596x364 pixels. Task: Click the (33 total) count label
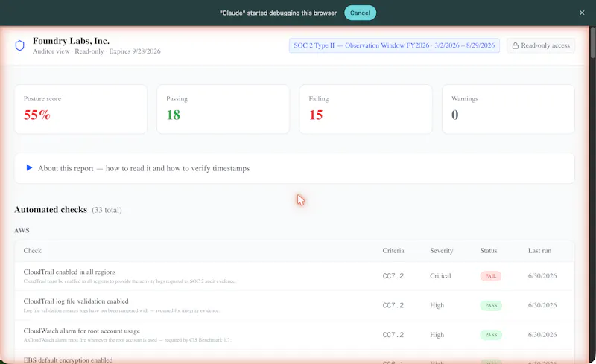[107, 210]
